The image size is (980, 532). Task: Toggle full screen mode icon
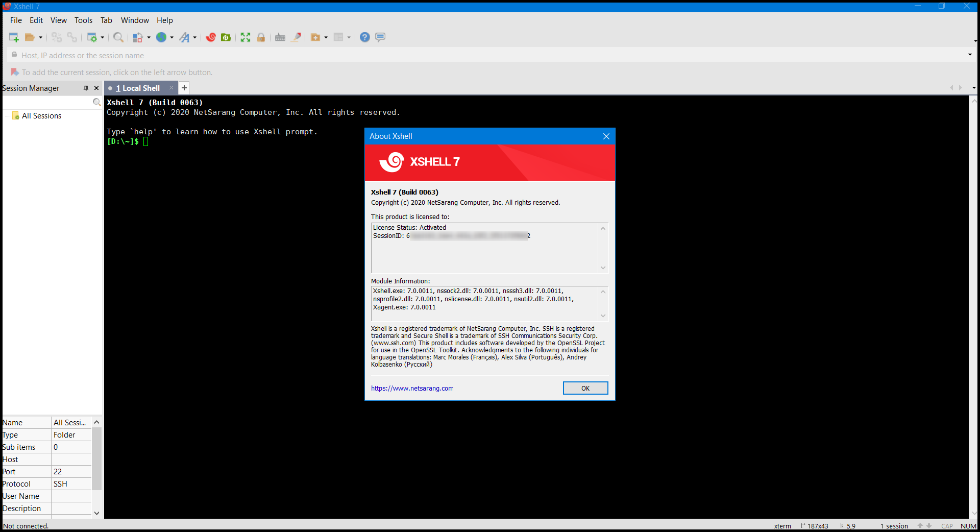(x=246, y=37)
